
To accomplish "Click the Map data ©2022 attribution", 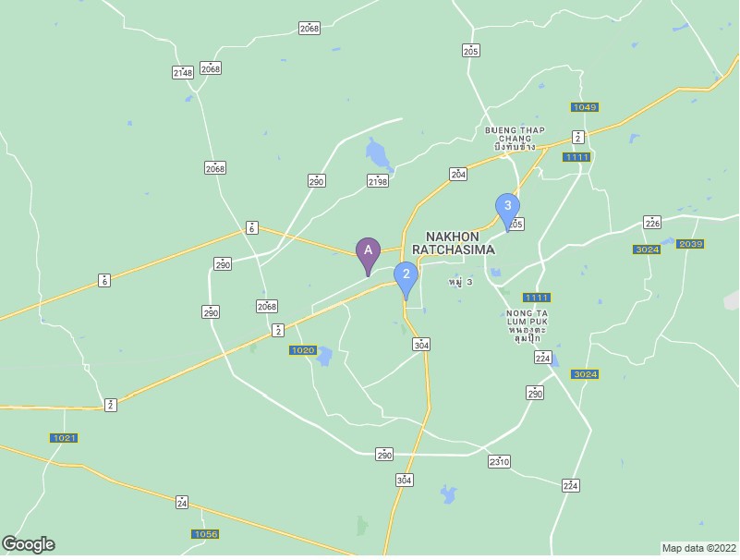I will (x=699, y=548).
